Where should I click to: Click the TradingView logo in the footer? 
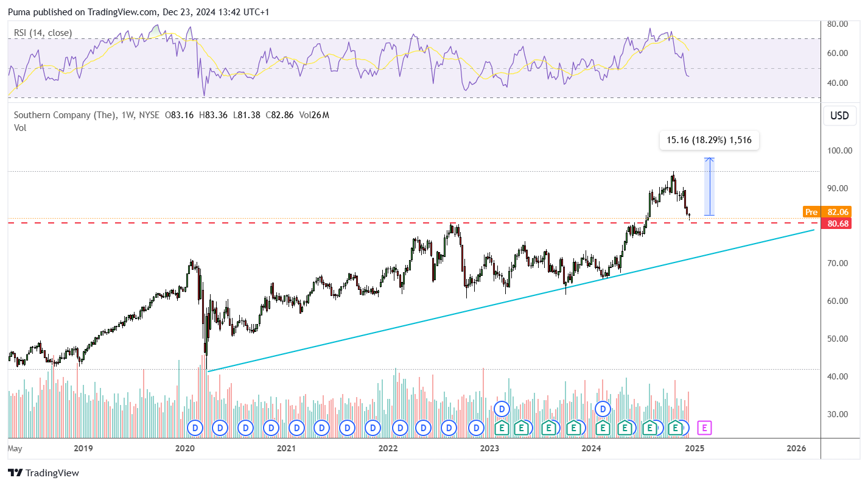coord(43,473)
